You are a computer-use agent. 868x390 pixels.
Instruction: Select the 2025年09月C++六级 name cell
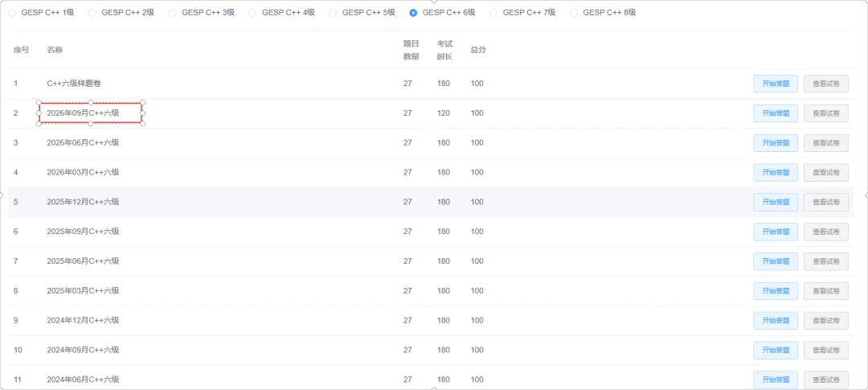(x=83, y=232)
